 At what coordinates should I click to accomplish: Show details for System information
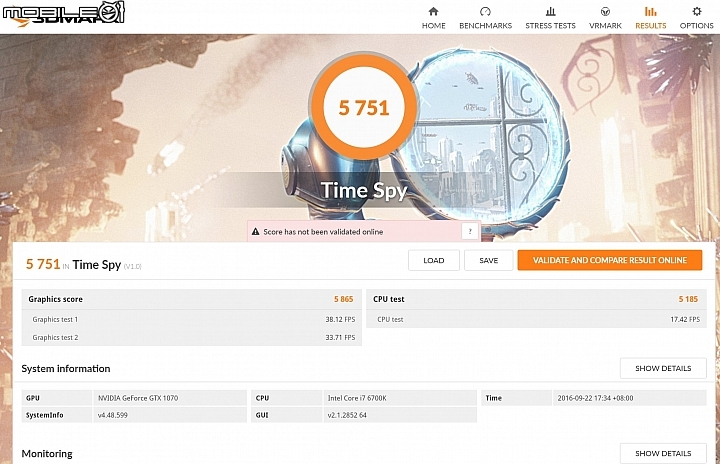[663, 368]
